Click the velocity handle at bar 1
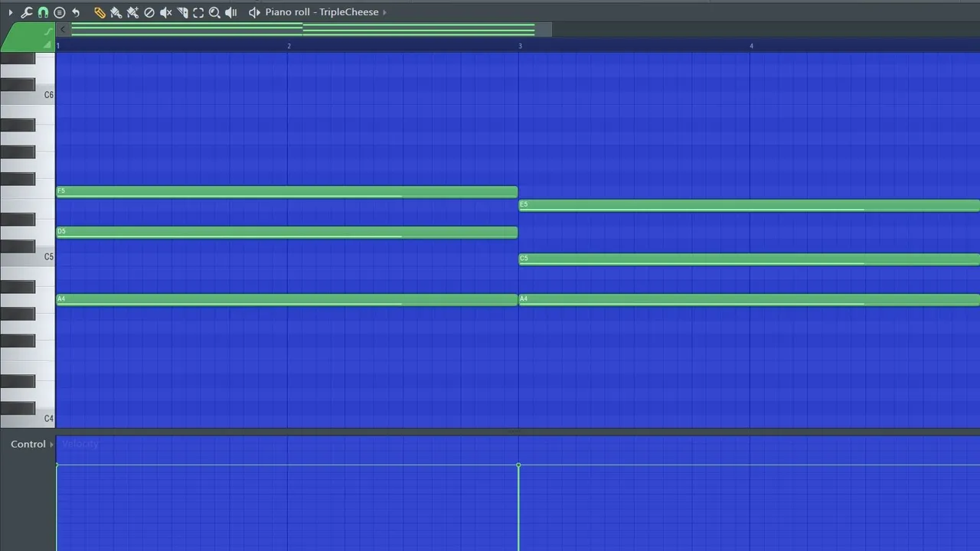The height and width of the screenshot is (551, 980). 57,465
